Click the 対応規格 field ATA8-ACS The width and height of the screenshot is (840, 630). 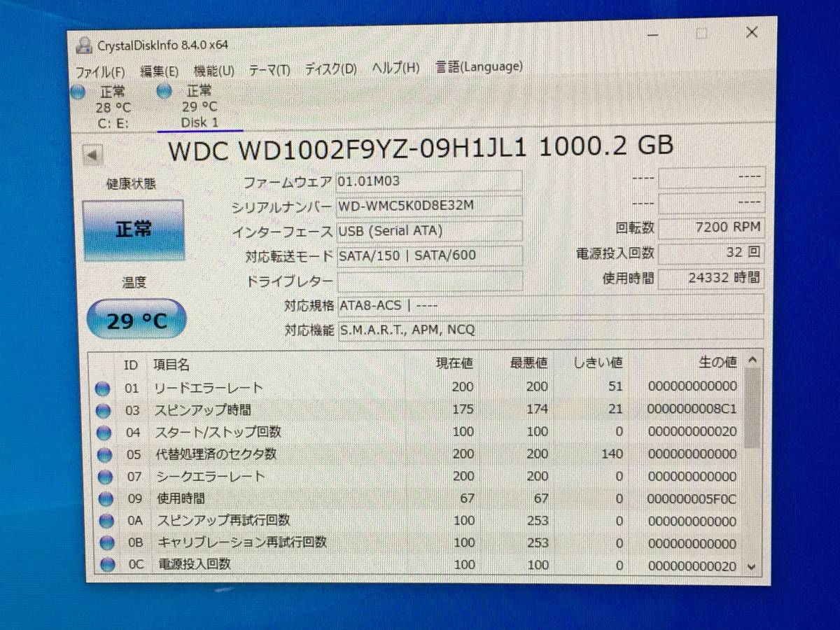point(550,304)
